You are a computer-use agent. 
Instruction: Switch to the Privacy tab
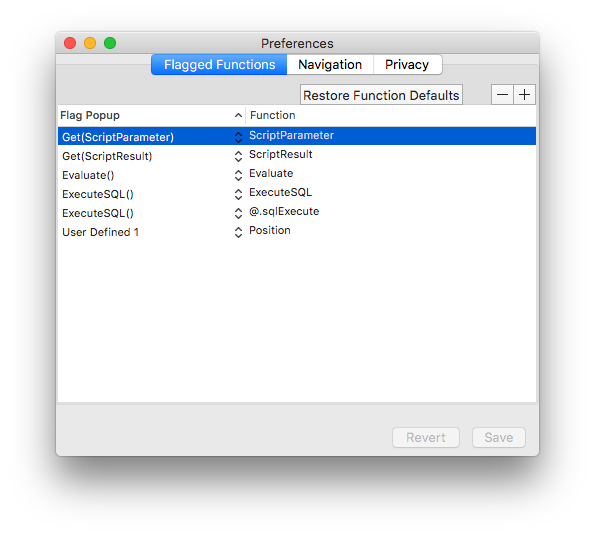tap(407, 64)
